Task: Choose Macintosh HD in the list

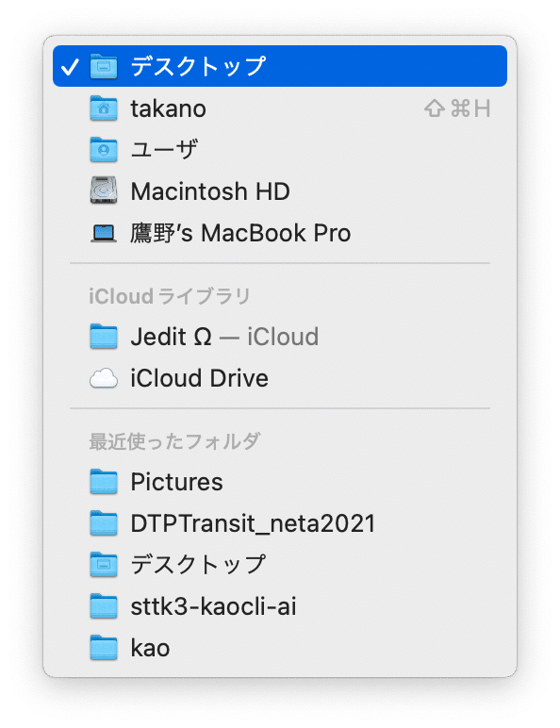Action: click(x=280, y=191)
